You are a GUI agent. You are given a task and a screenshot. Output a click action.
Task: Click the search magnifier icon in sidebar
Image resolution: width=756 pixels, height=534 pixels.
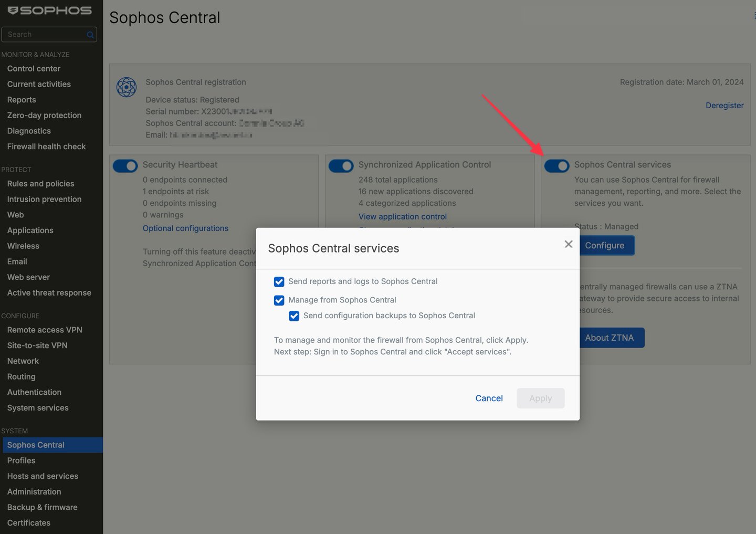pyautogui.click(x=90, y=35)
